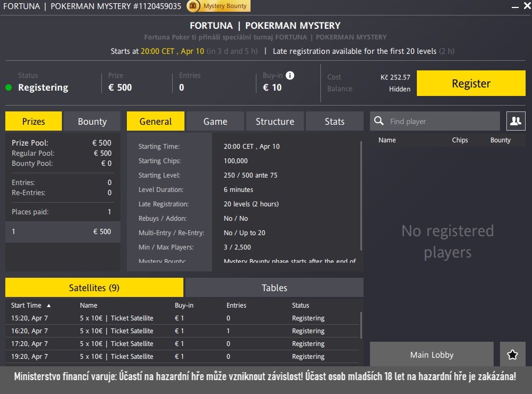Close the tournament lobby window
Viewport: 532px width, 394px height.
(x=525, y=6)
